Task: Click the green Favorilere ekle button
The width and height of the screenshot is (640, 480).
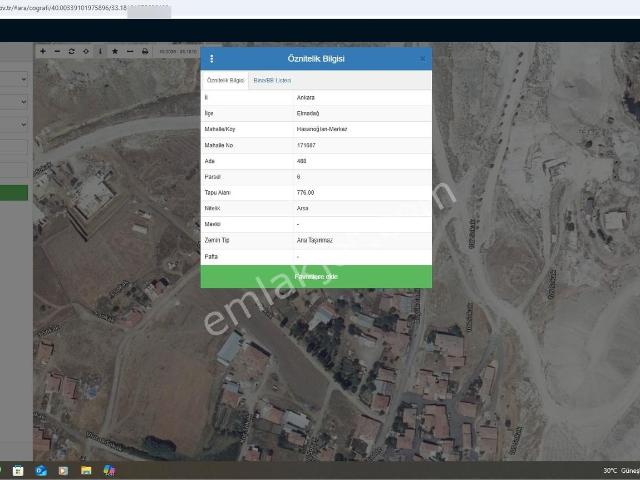Action: point(316,277)
